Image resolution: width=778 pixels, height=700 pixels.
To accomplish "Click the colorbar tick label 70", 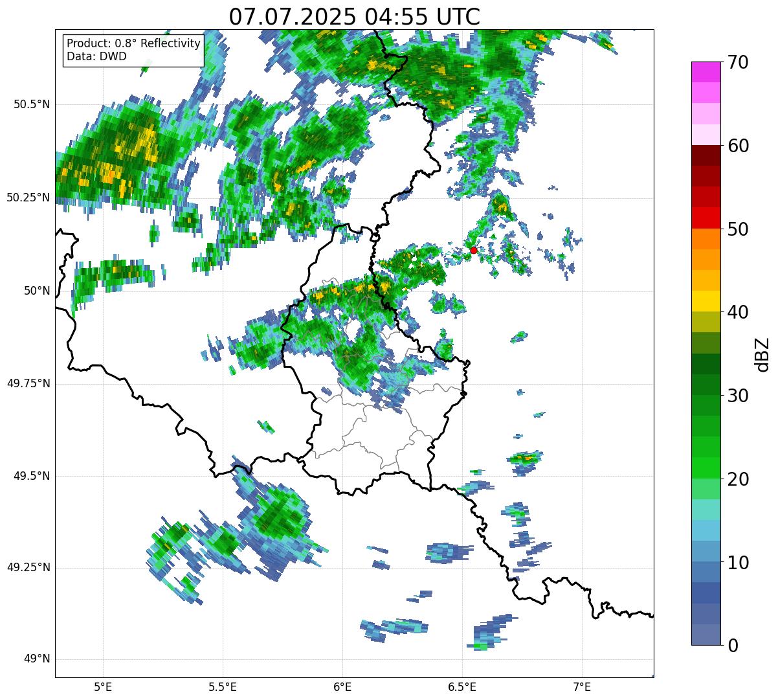I will coord(737,62).
